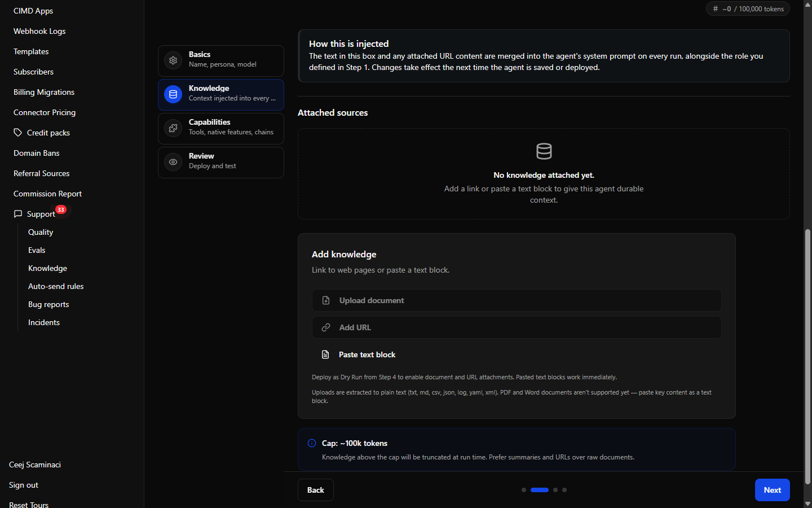Image resolution: width=812 pixels, height=508 pixels.
Task: Click the Basics gear icon
Action: (173, 60)
